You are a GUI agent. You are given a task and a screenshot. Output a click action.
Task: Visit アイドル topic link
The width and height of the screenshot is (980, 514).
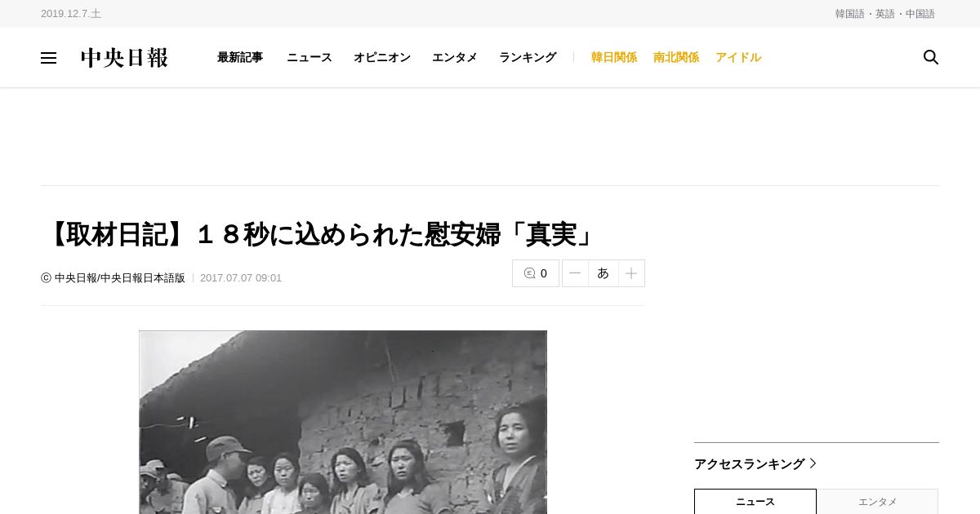(738, 57)
